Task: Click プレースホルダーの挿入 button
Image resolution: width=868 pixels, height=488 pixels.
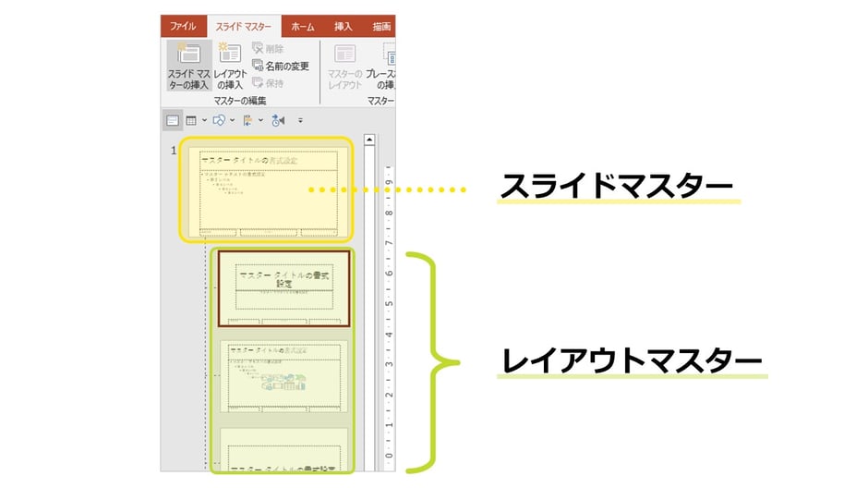Action: pos(380,66)
